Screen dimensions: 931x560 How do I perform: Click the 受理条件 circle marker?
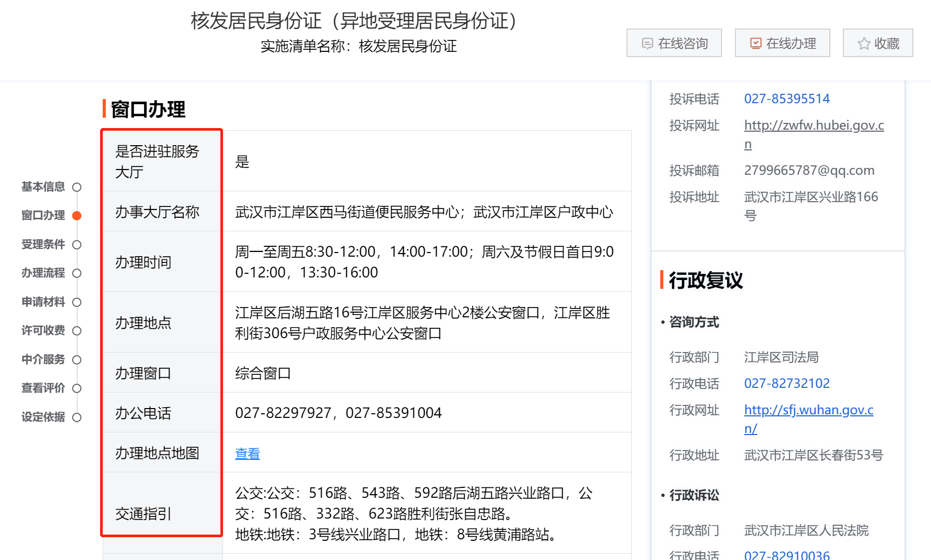pos(77,245)
